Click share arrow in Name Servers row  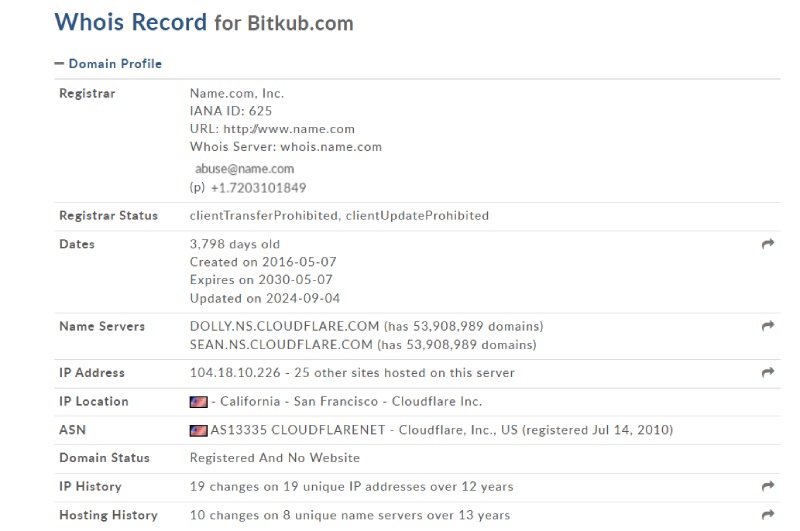[x=768, y=325]
